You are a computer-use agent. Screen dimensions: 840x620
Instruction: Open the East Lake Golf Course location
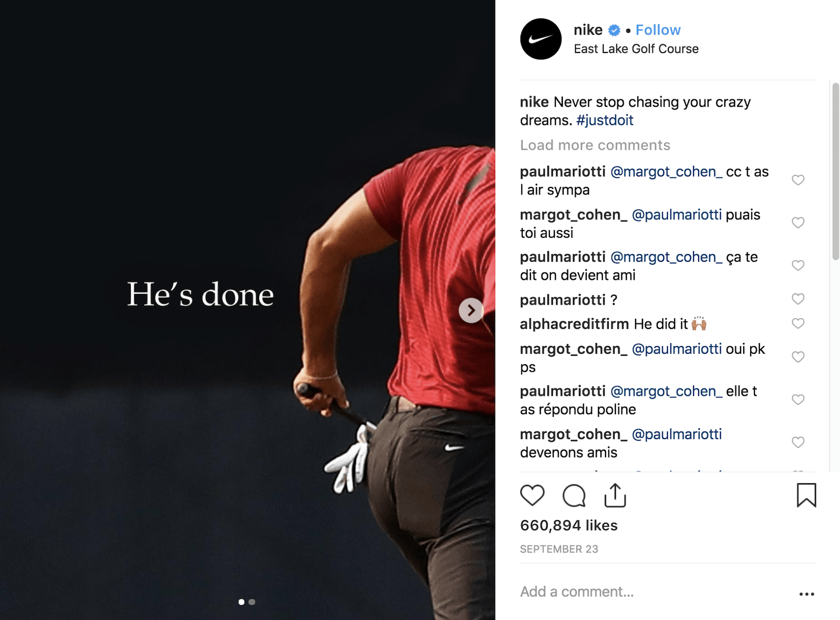point(636,49)
